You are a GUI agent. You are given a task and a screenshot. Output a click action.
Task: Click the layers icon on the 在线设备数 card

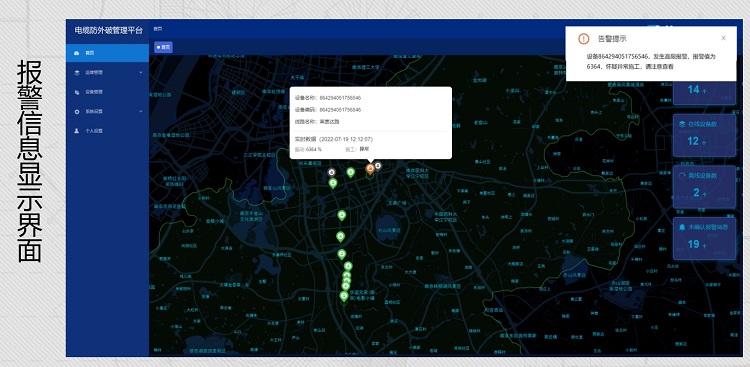(x=682, y=124)
